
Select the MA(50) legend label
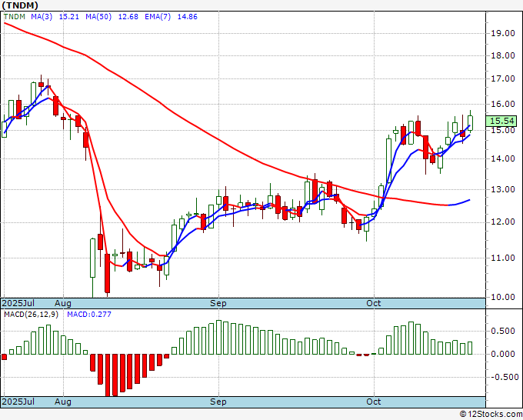point(98,17)
